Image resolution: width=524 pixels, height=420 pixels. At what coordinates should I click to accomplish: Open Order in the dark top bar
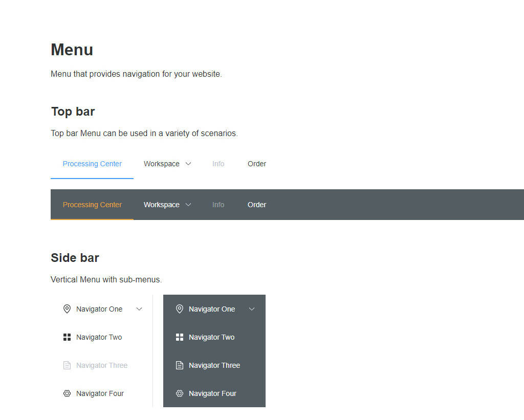click(x=257, y=205)
